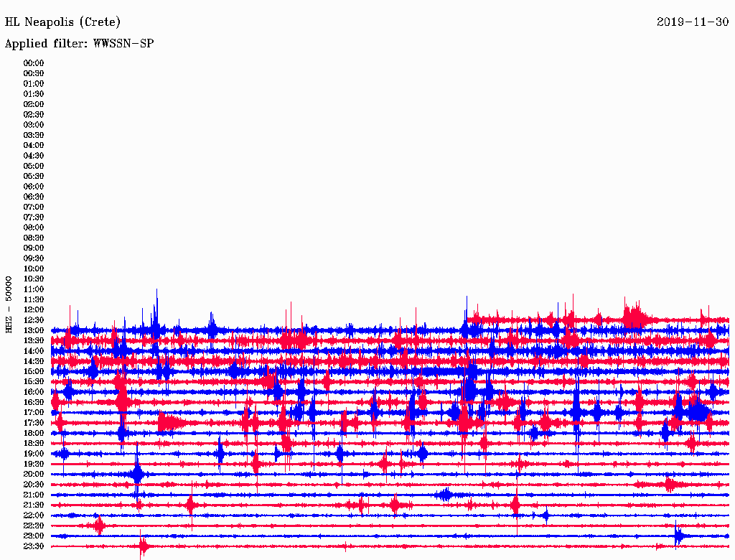
Task: Select the 15:00 time label
Action: [x=34, y=371]
